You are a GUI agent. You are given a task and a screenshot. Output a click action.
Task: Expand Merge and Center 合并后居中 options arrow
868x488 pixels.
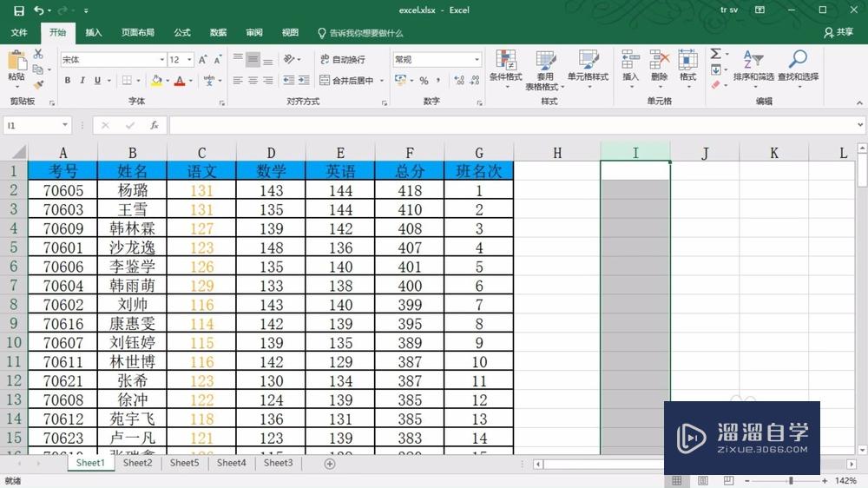coord(382,81)
